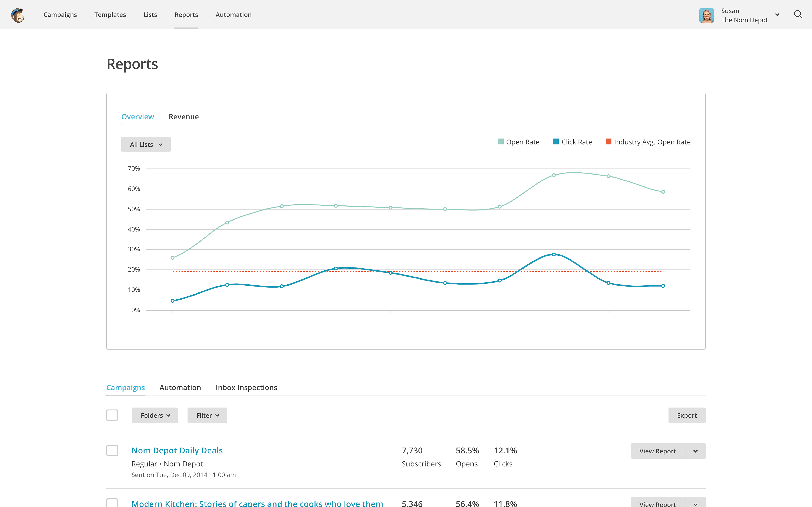Image resolution: width=812 pixels, height=507 pixels.
Task: Click the Export button icon
Action: [x=687, y=415]
